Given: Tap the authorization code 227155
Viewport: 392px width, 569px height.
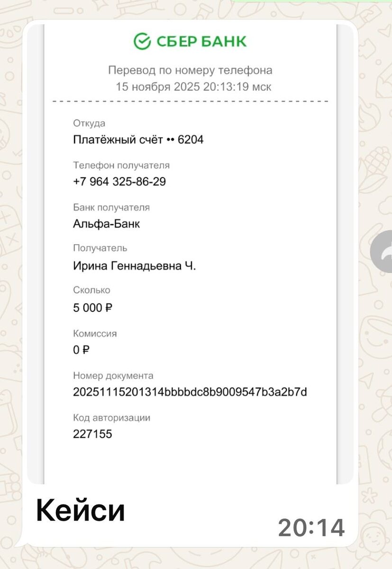Looking at the screenshot, I should click(92, 434).
